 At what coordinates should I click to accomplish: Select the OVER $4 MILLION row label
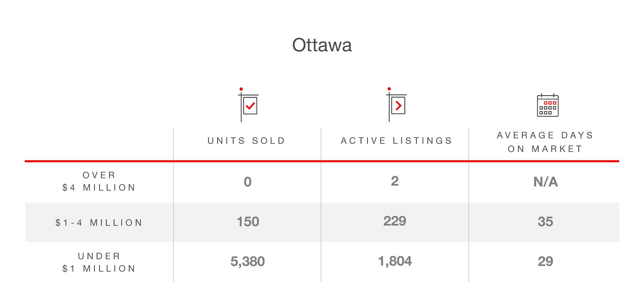99,181
